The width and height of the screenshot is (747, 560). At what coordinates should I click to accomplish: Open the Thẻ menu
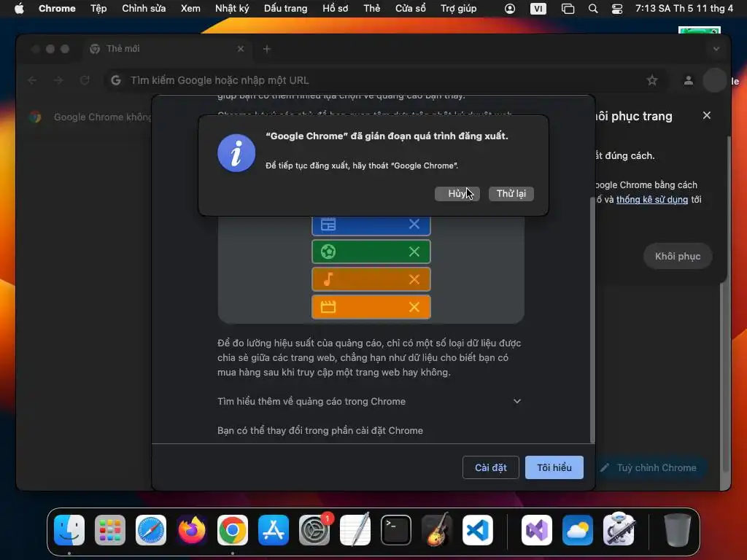(372, 9)
